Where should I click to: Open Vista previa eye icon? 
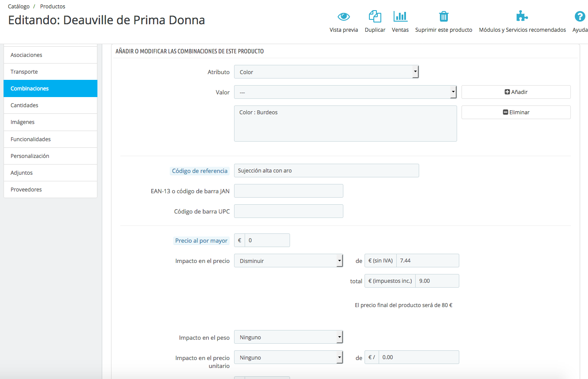pyautogui.click(x=344, y=17)
